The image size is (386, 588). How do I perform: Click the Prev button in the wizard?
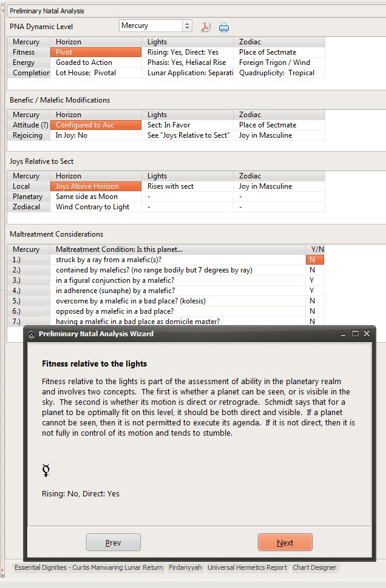pos(113,542)
